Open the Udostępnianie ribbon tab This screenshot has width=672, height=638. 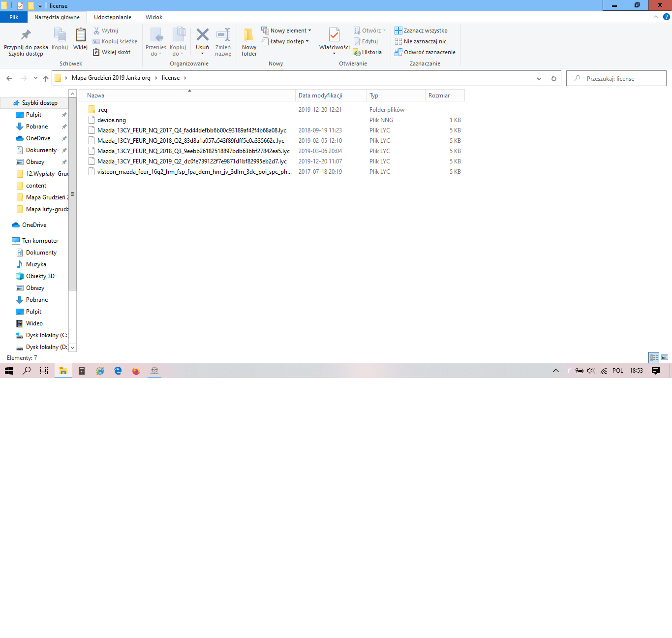(113, 17)
